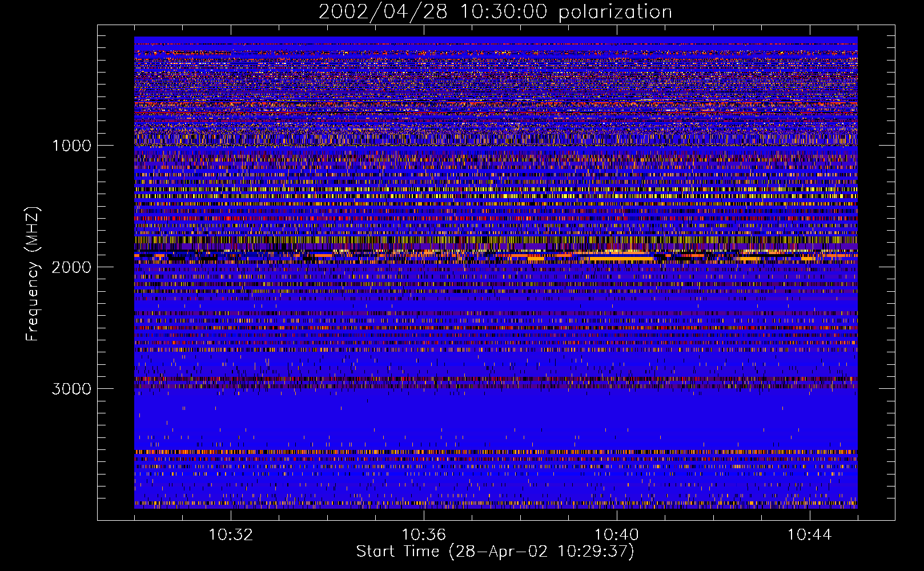Select the 10:36 time label
Viewport: 924px width, 571px height.
424,535
